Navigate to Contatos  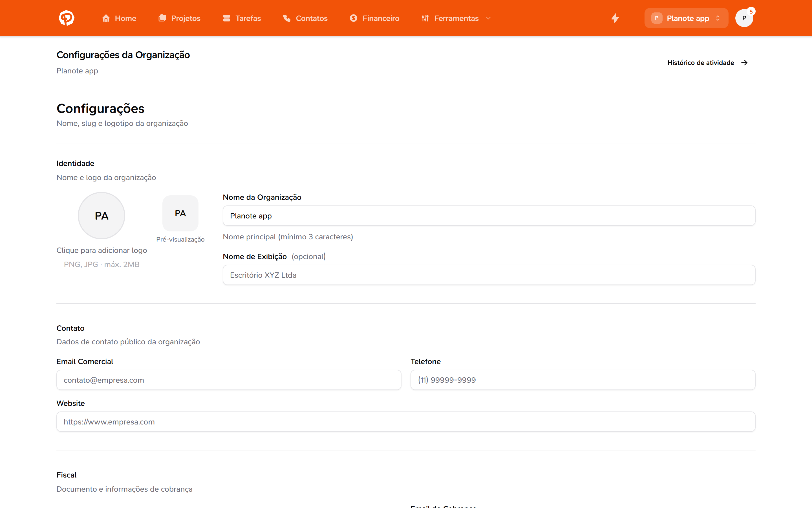coord(305,18)
